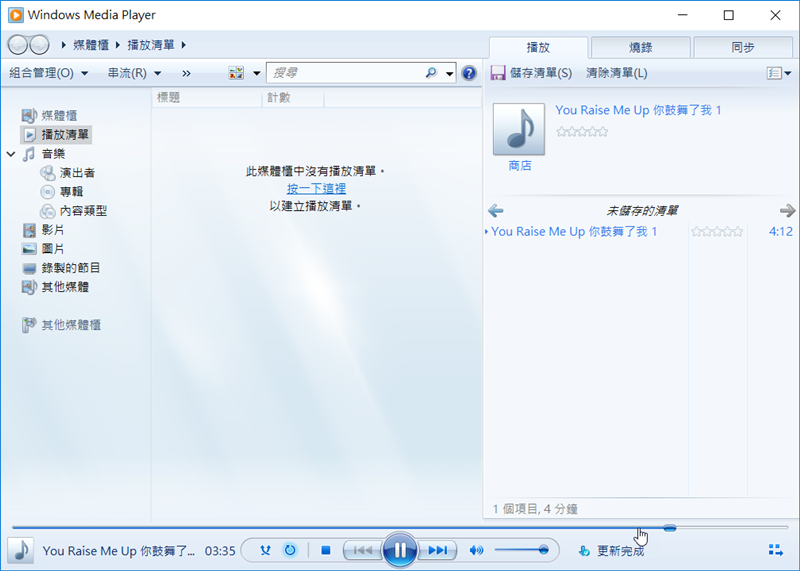Click 清除清單(L) button
The width and height of the screenshot is (800, 571).
point(616,73)
